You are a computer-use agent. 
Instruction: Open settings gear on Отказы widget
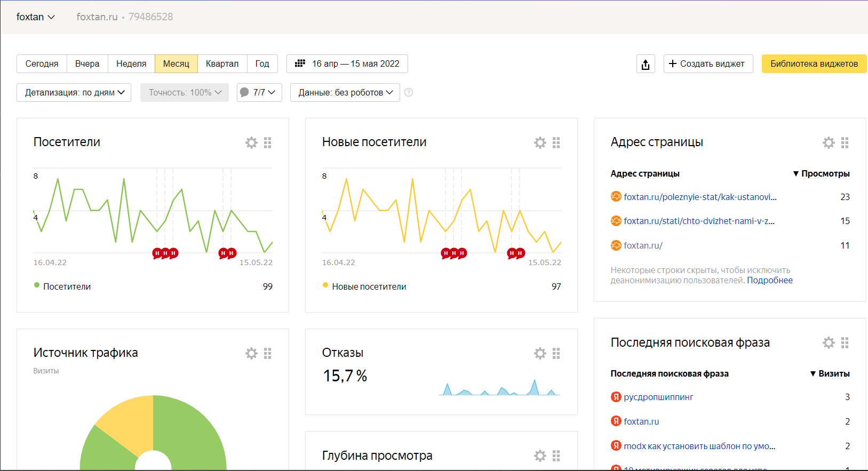[x=540, y=353]
